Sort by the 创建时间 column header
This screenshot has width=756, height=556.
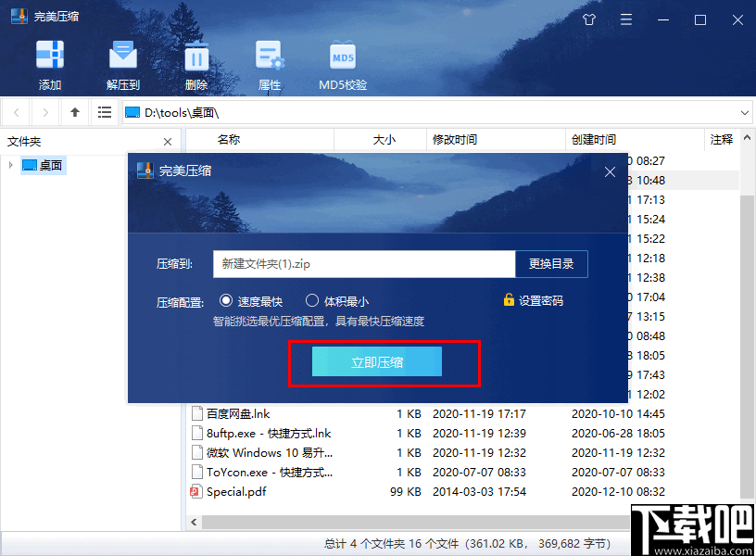click(594, 140)
